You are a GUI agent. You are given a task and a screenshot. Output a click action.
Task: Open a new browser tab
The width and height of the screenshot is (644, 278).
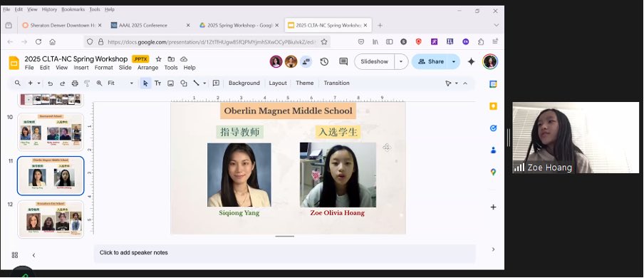(x=380, y=26)
